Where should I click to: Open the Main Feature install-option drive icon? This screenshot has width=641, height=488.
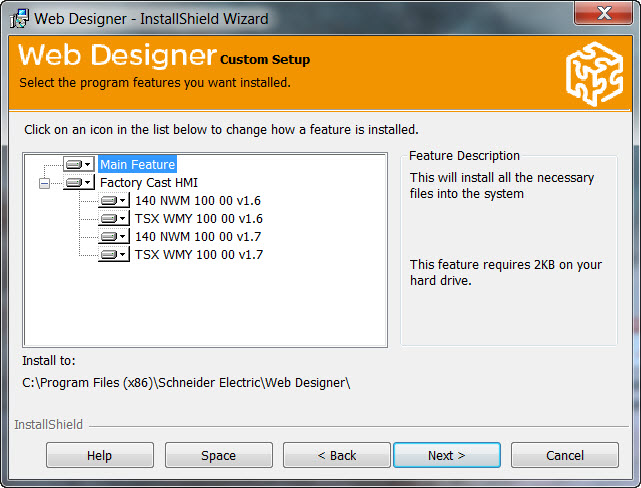(79, 164)
